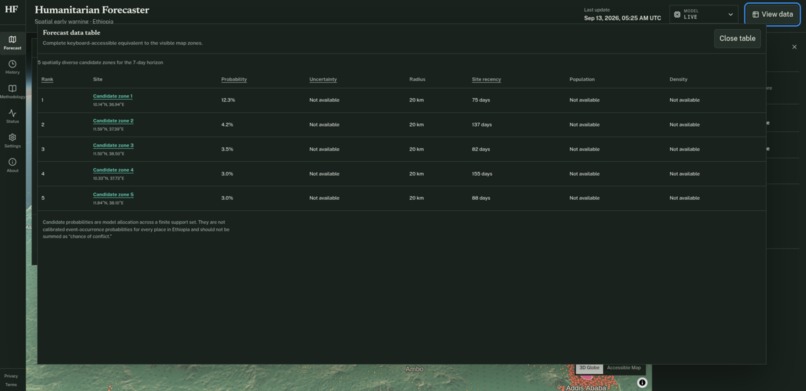Click the 155 days recency cell
The height and width of the screenshot is (391, 806).
482,174
